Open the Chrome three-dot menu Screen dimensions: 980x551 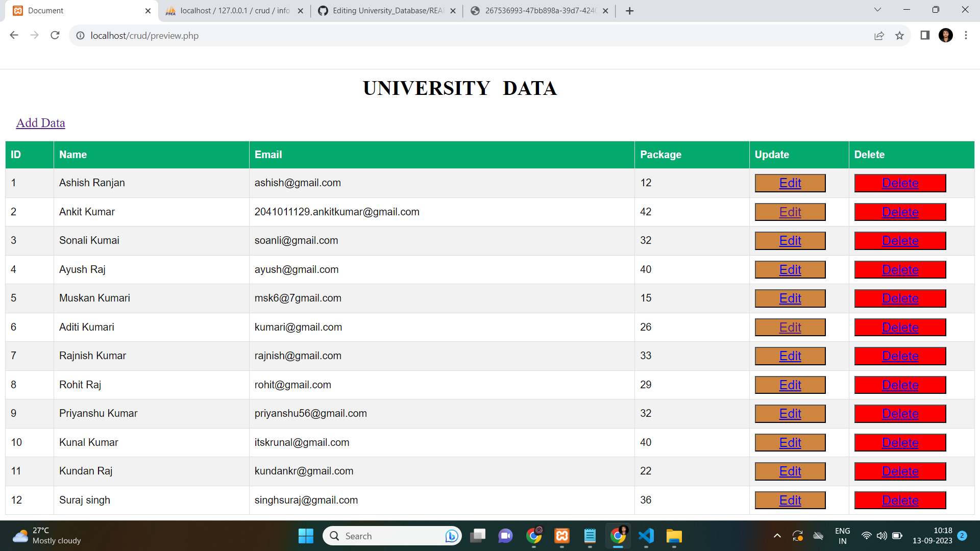coord(966,35)
